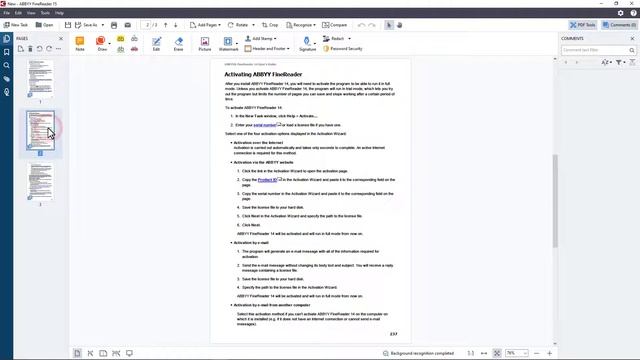Click the Compare button
640x360 pixels.
point(334,25)
